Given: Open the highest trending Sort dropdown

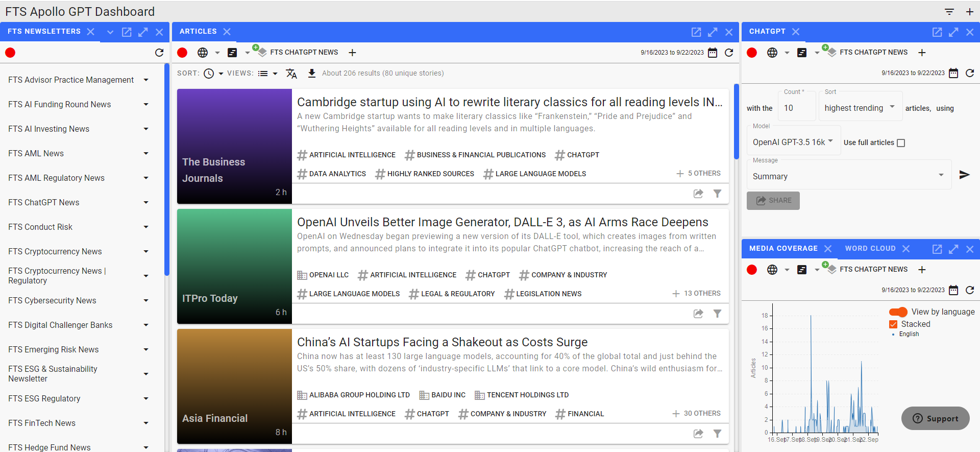Looking at the screenshot, I should tap(861, 106).
